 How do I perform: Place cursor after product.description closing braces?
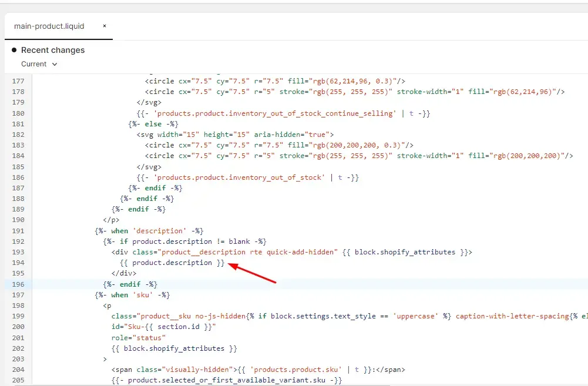click(x=224, y=263)
